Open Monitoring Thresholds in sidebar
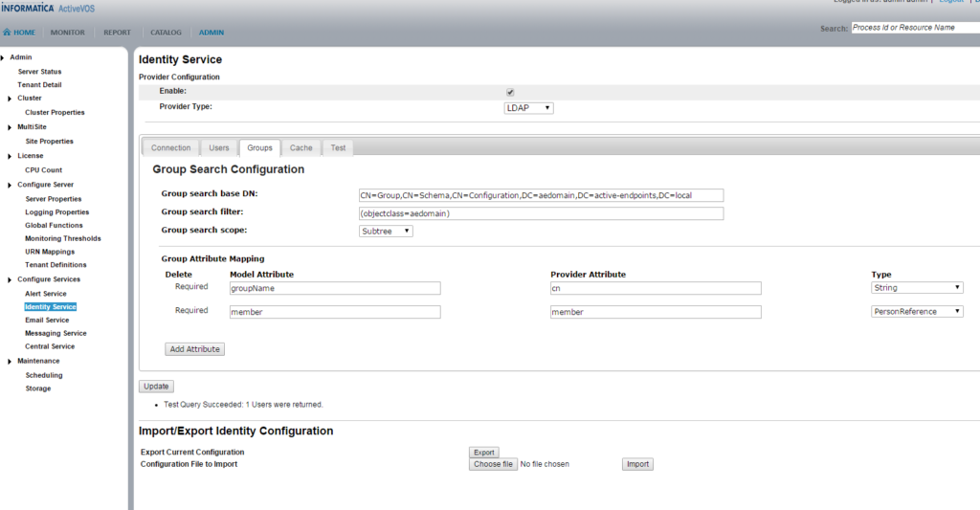 [62, 239]
